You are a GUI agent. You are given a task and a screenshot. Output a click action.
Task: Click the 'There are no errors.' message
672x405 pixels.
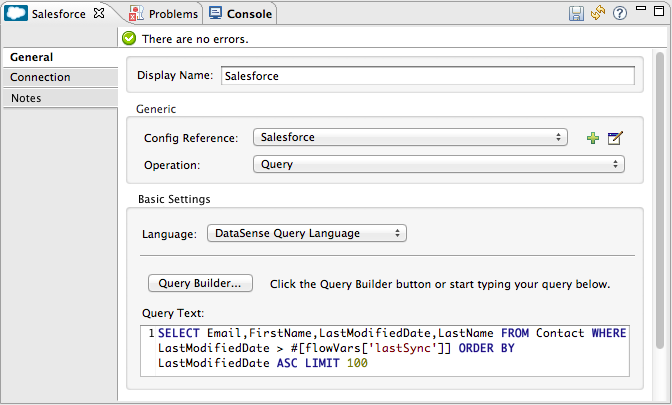(195, 39)
